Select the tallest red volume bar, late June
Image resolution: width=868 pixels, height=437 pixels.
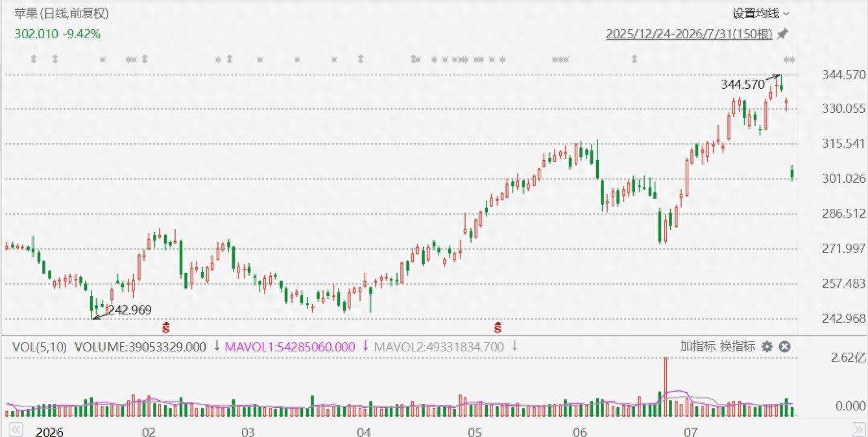click(x=665, y=386)
